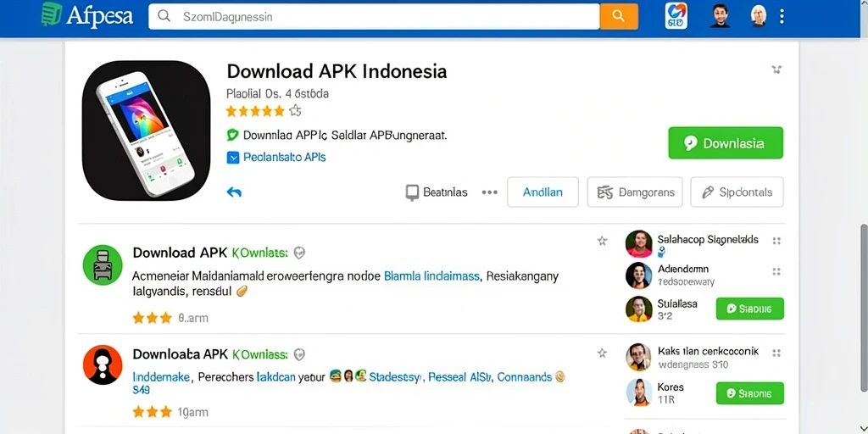The height and width of the screenshot is (434, 868).
Task: Click the Damgorans button
Action: [x=635, y=192]
